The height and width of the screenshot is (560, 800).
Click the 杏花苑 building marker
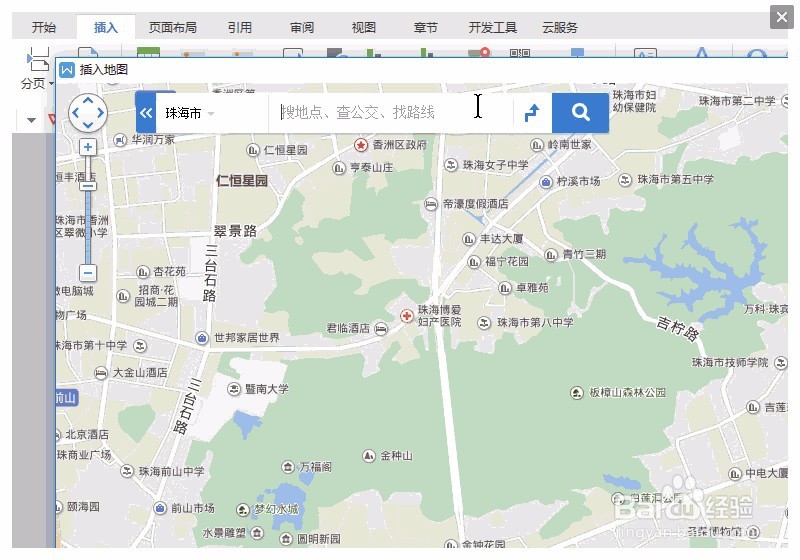143,272
